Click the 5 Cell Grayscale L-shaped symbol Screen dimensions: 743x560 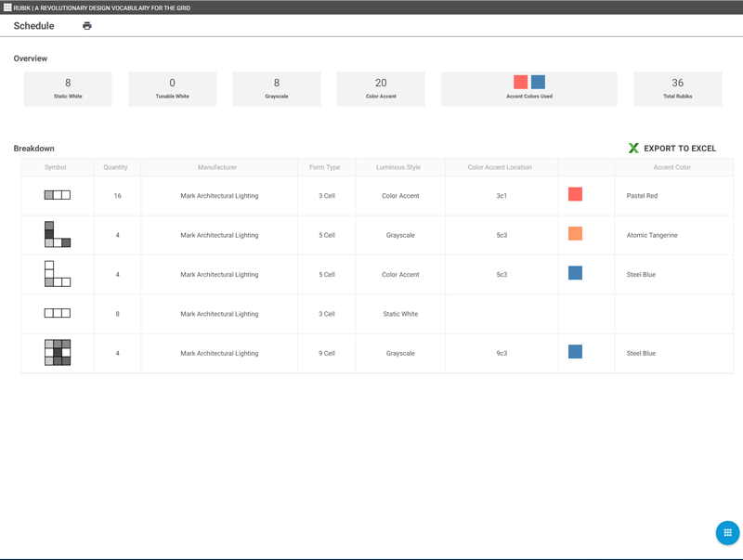click(58, 234)
